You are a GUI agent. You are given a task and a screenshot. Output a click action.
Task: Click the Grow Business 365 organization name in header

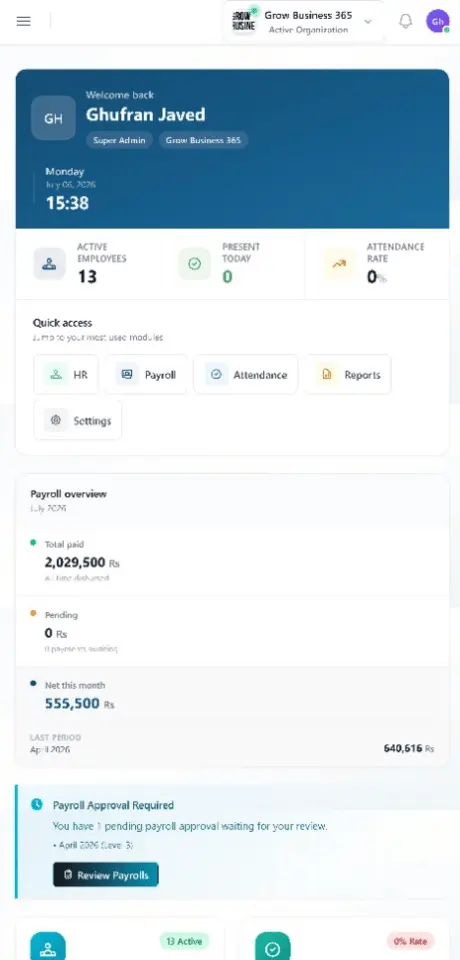[x=308, y=15]
